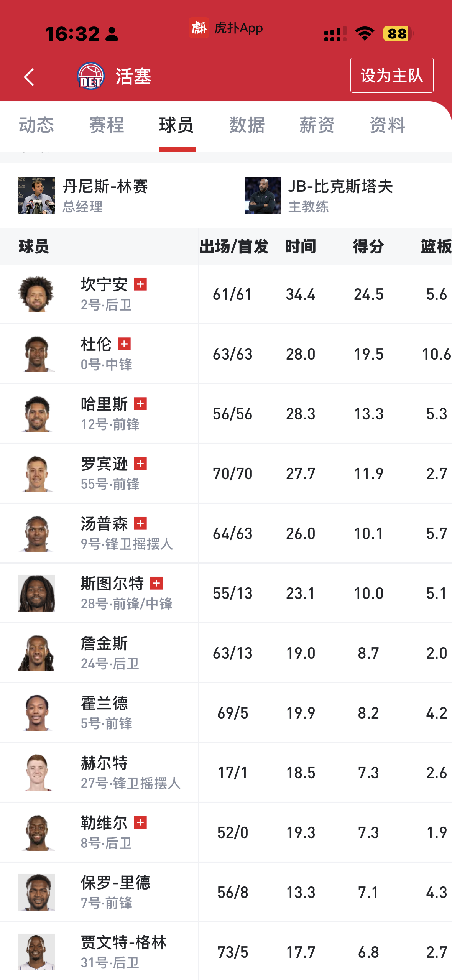Open 保罗-里德 player profile name

point(115,883)
